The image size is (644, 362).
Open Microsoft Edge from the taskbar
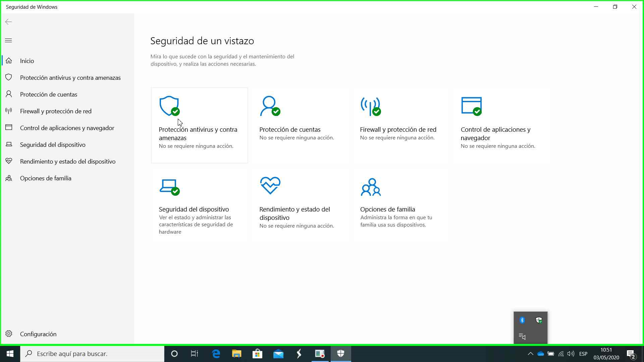(x=216, y=354)
